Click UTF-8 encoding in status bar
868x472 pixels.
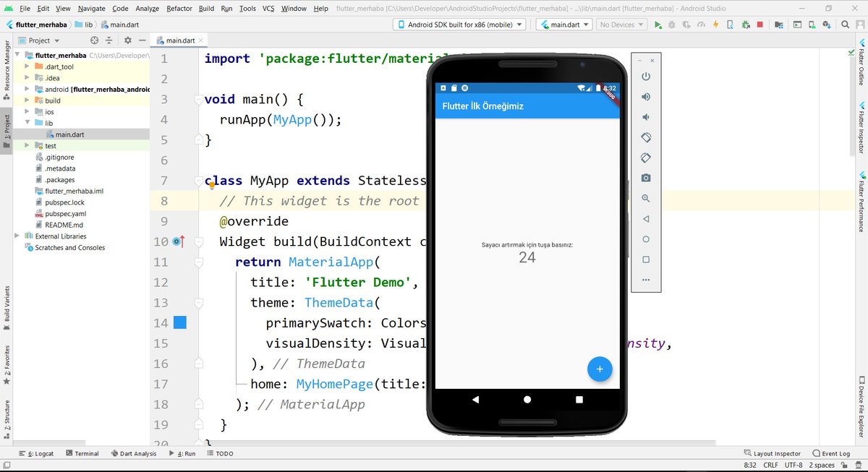(x=792, y=465)
